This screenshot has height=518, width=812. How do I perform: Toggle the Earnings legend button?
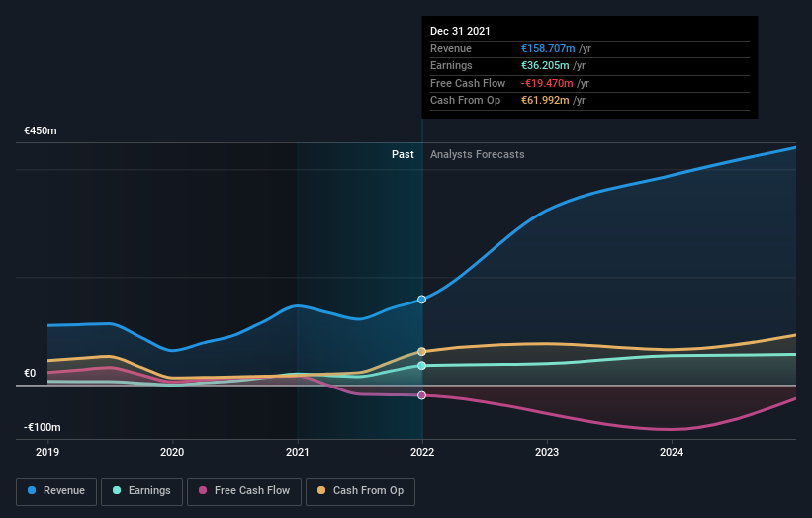(x=141, y=491)
